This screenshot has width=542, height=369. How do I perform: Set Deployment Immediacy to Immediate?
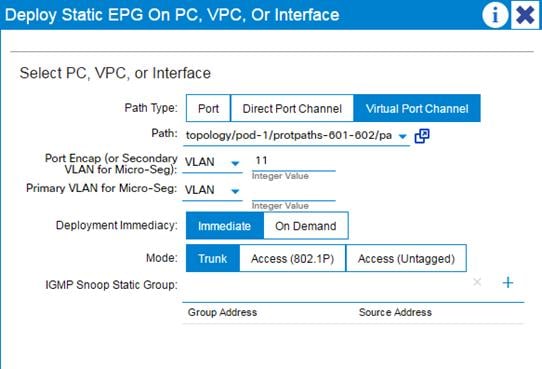225,226
